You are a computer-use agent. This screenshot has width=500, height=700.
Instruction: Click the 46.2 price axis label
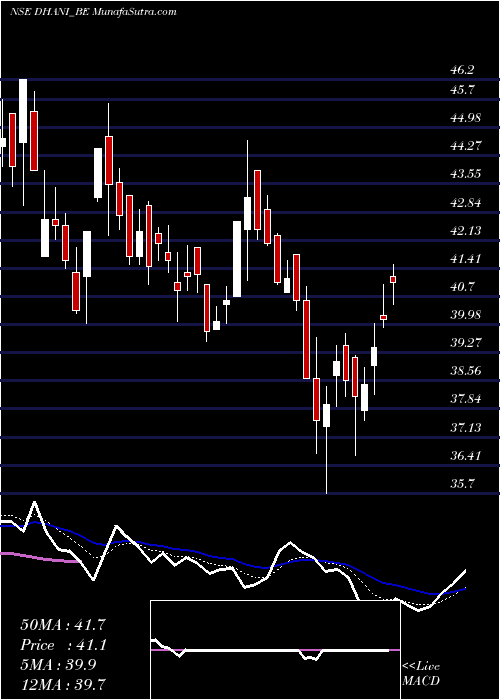pyautogui.click(x=461, y=70)
